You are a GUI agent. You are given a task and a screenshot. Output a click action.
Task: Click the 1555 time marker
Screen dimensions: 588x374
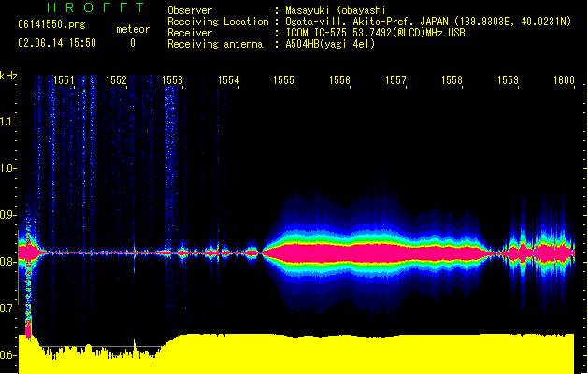point(284,80)
